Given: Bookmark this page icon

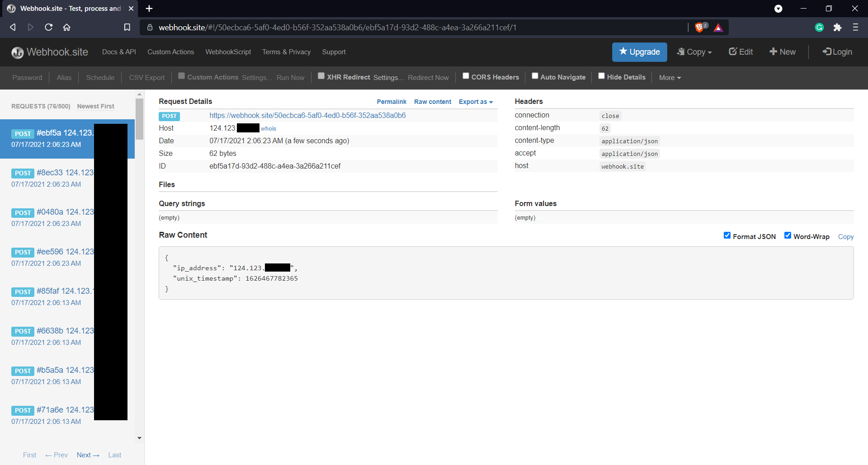Looking at the screenshot, I should (x=127, y=27).
